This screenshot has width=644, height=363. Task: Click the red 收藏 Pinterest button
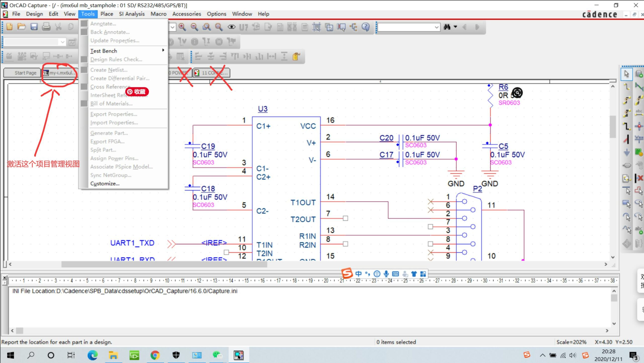[x=137, y=92]
